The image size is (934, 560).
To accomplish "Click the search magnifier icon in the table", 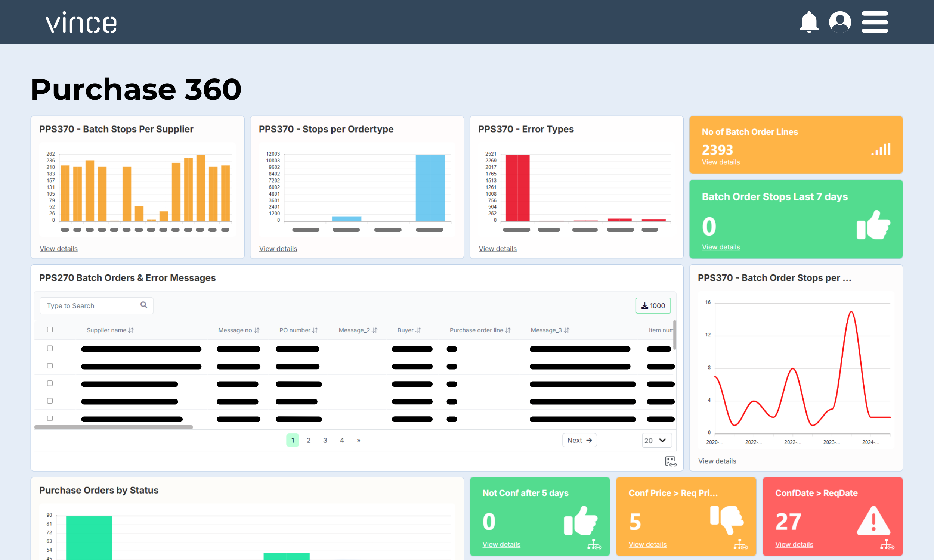I will point(144,305).
